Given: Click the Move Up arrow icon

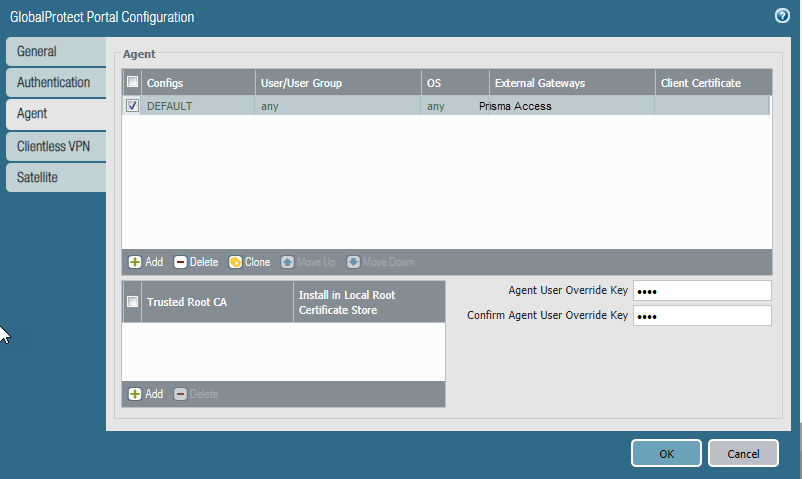Looking at the screenshot, I should coord(287,262).
